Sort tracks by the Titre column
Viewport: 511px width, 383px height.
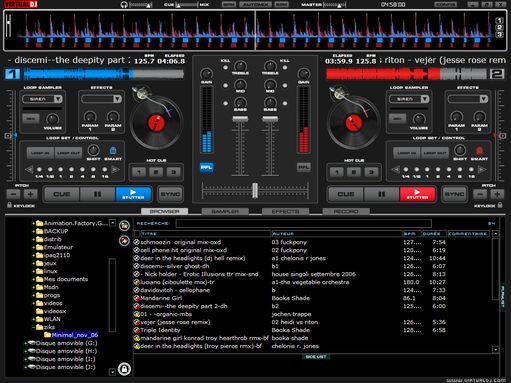[x=205, y=234]
